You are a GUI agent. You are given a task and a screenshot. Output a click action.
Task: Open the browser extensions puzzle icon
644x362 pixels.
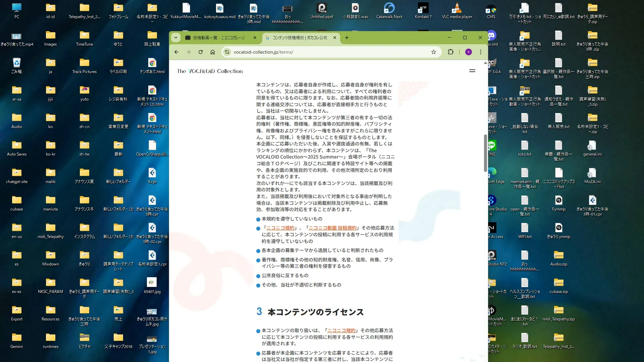pyautogui.click(x=450, y=52)
